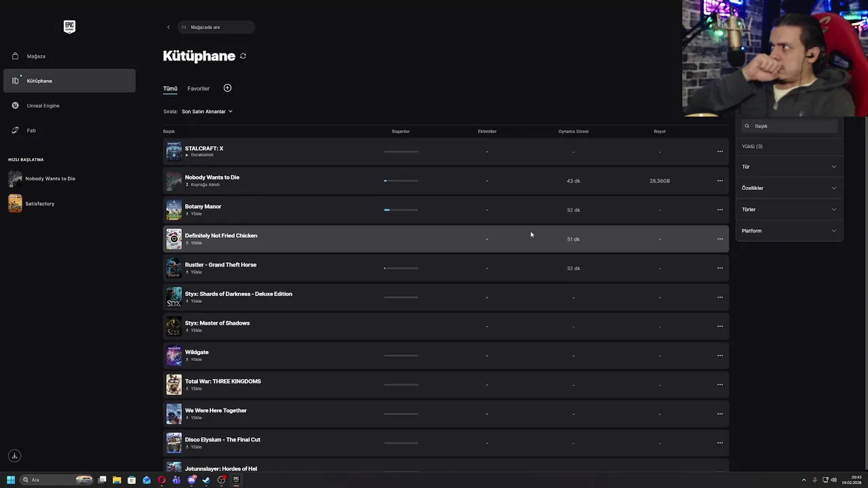This screenshot has height=488, width=868.
Task: Open the downloads icon in sidebar
Action: [14, 455]
